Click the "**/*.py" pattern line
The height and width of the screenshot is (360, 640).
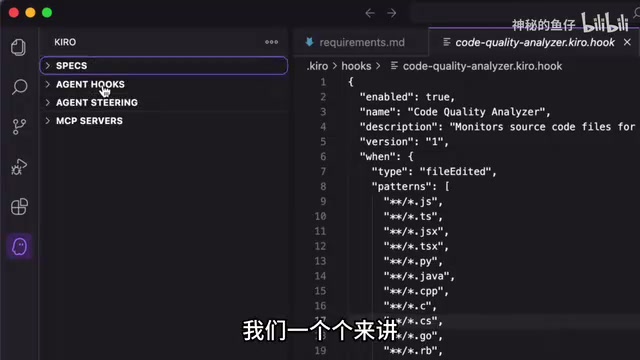(x=413, y=261)
